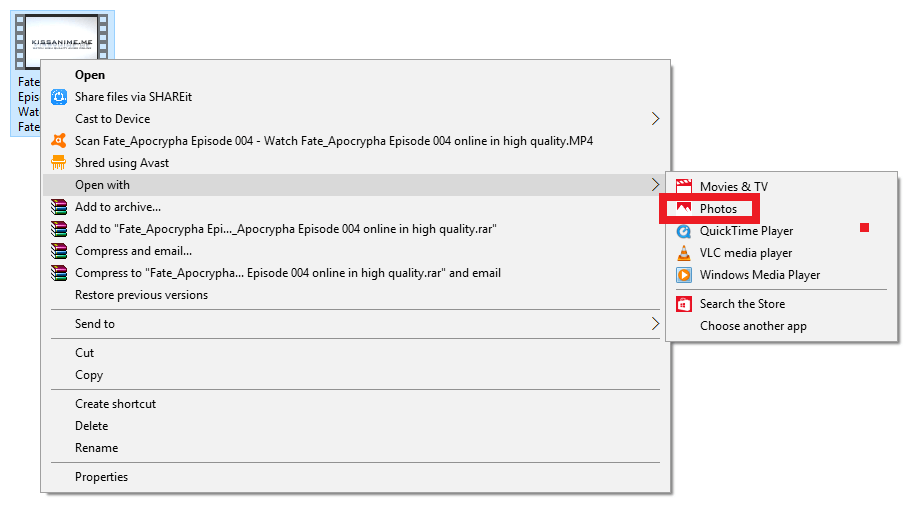This screenshot has height=507, width=910.
Task: Click the Avast shredder icon
Action: coord(59,163)
